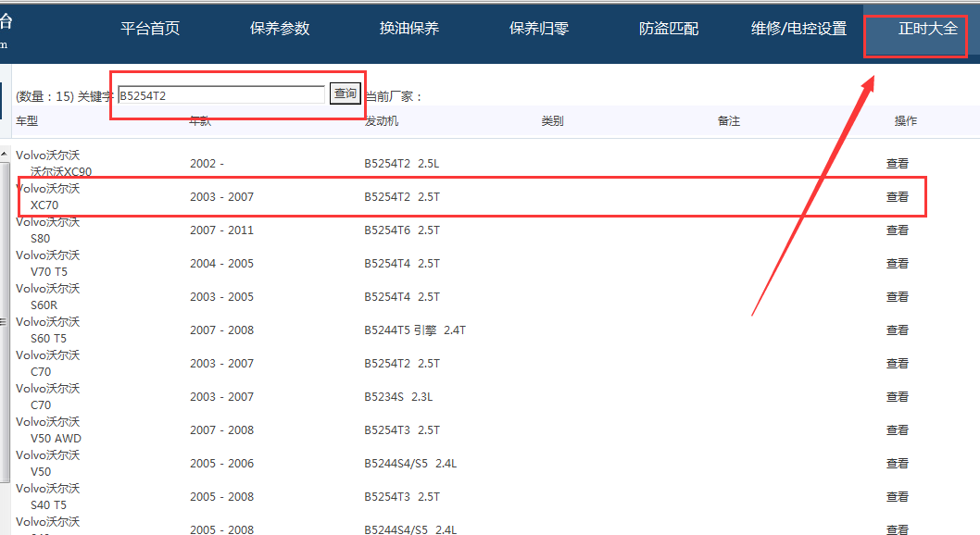The image size is (980, 535).
Task: Focus the keyword search field containing B5254T2
Action: [221, 95]
